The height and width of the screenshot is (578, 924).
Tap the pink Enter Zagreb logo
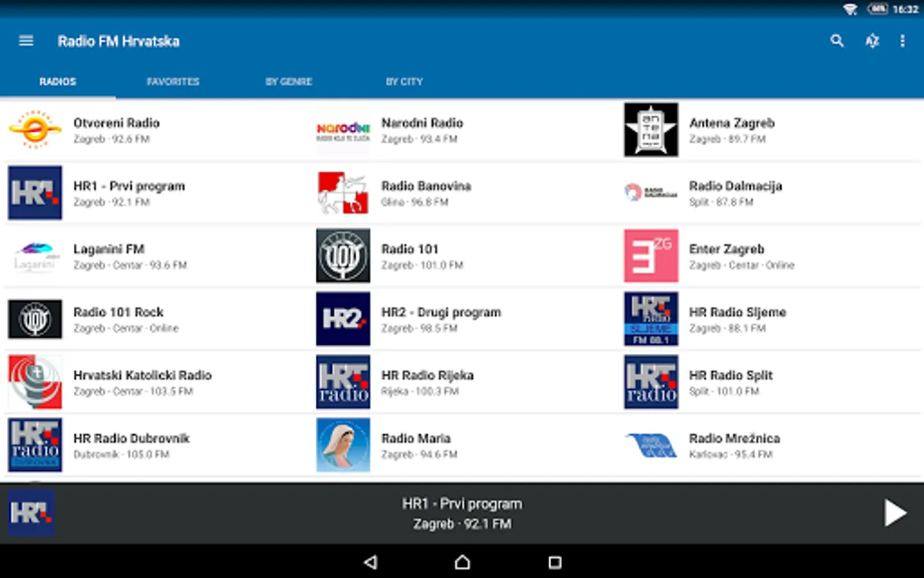pyautogui.click(x=651, y=256)
